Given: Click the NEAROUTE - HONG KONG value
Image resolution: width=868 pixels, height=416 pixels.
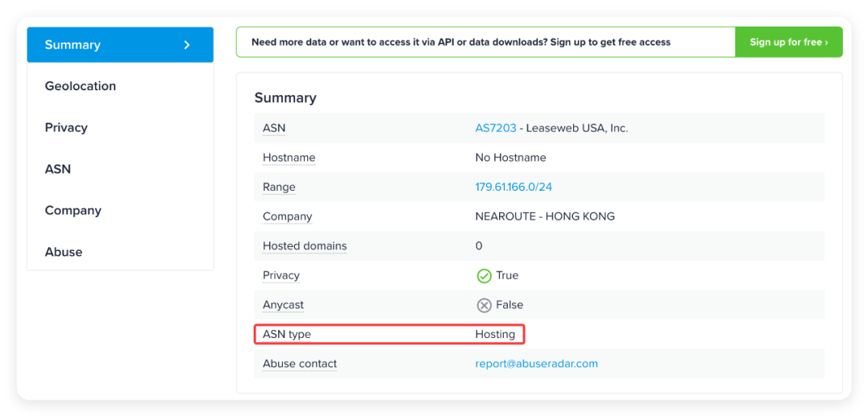Looking at the screenshot, I should 545,216.
